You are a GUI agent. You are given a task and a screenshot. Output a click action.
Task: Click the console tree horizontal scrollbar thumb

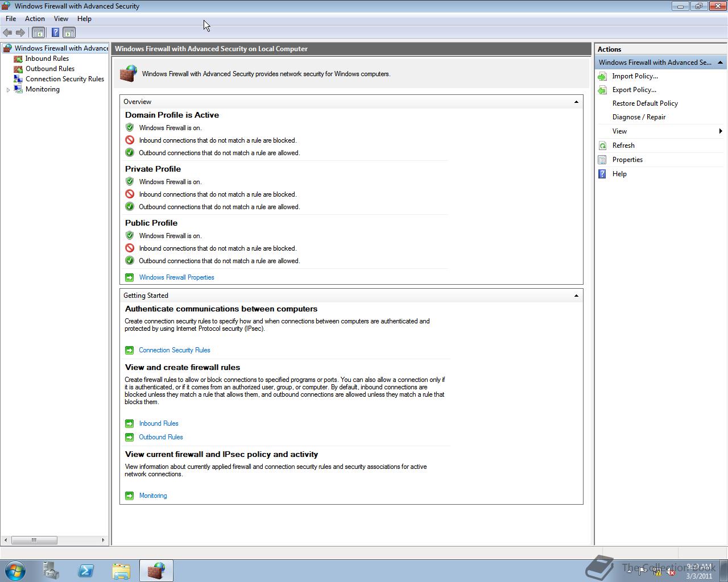(x=34, y=540)
